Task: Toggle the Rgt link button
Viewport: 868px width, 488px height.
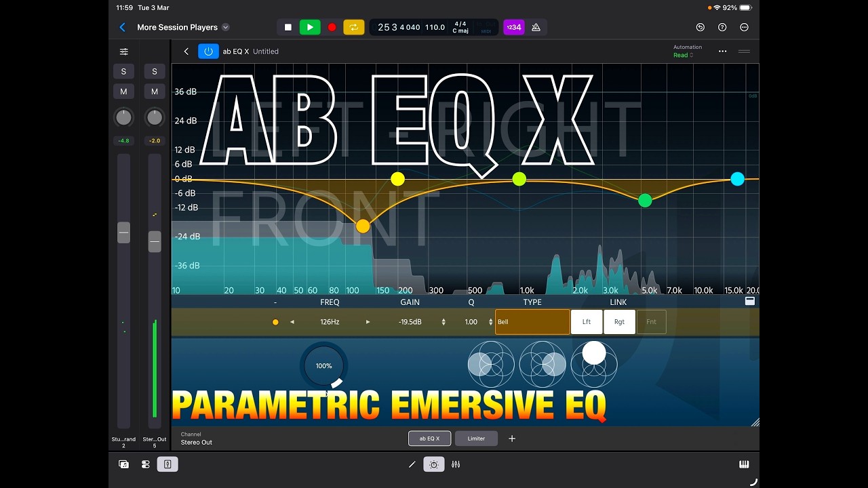Action: click(x=619, y=322)
